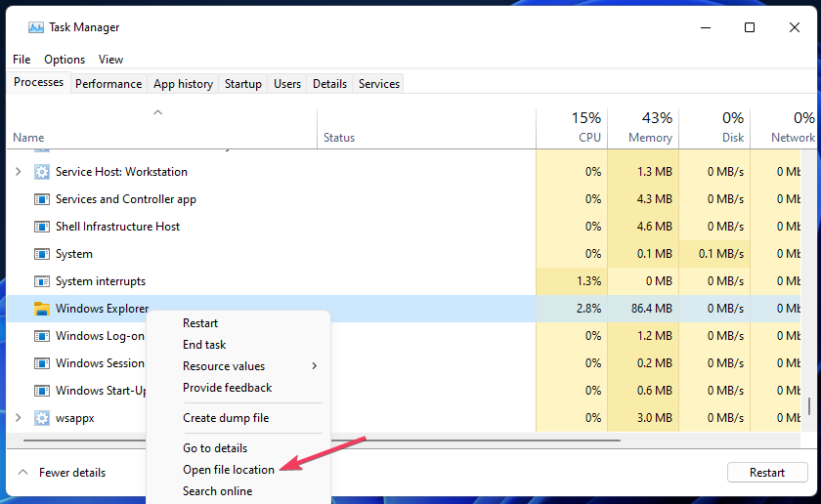
Task: Click the Fewer details link
Action: pos(72,473)
